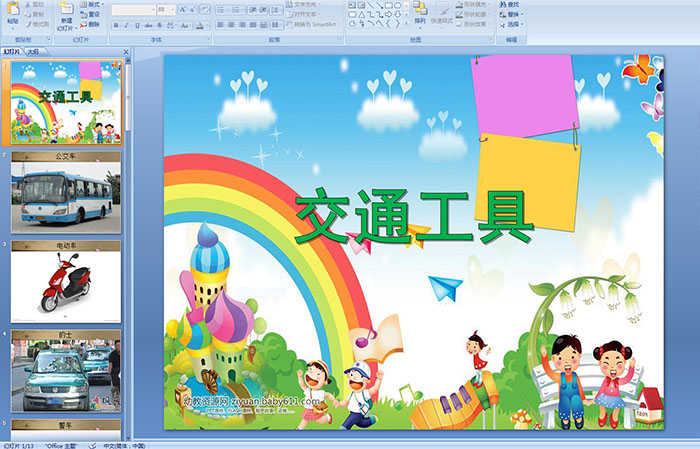Click the Increase Indent icon
This screenshot has width=700, height=449.
(x=263, y=10)
